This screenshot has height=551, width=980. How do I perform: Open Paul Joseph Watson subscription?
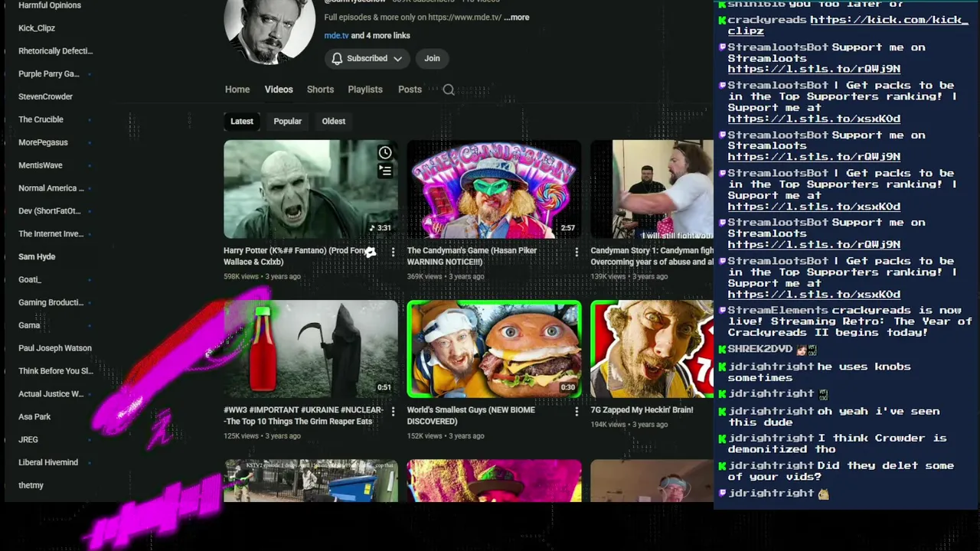tap(55, 348)
